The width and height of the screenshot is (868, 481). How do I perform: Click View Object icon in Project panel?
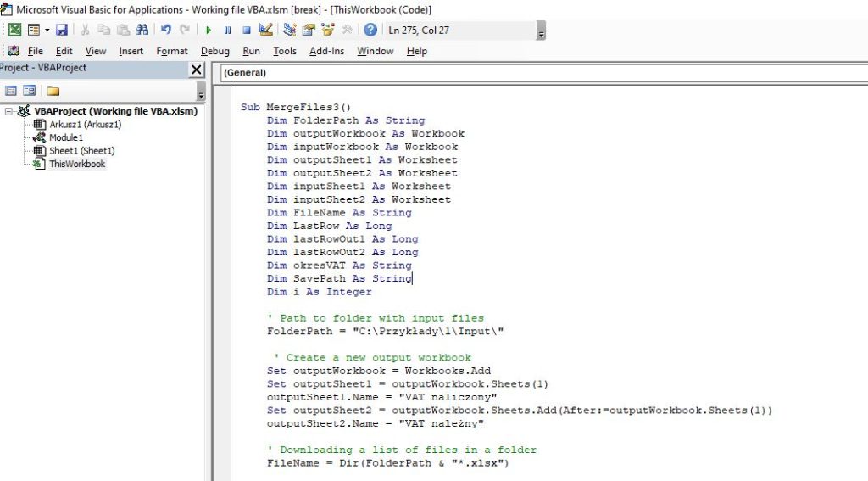tap(30, 91)
